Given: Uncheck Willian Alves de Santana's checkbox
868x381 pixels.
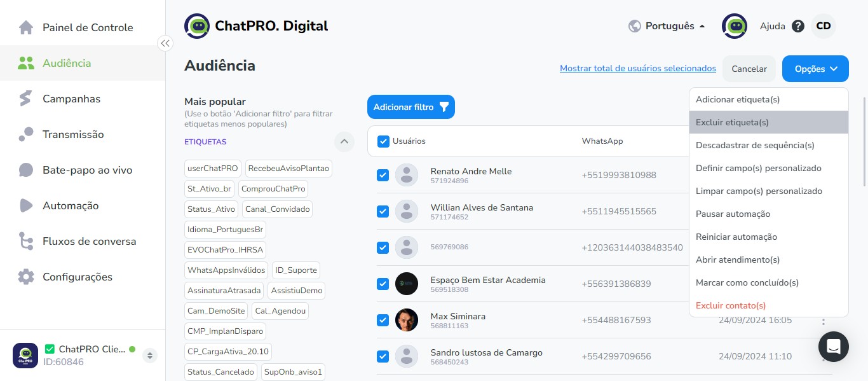Looking at the screenshot, I should pos(383,211).
